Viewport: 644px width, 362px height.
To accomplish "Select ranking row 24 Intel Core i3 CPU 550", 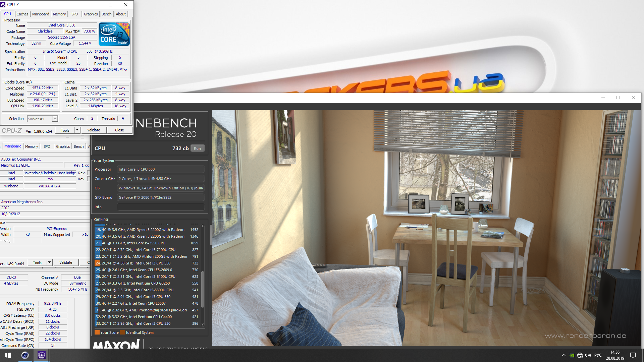I will [147, 263].
